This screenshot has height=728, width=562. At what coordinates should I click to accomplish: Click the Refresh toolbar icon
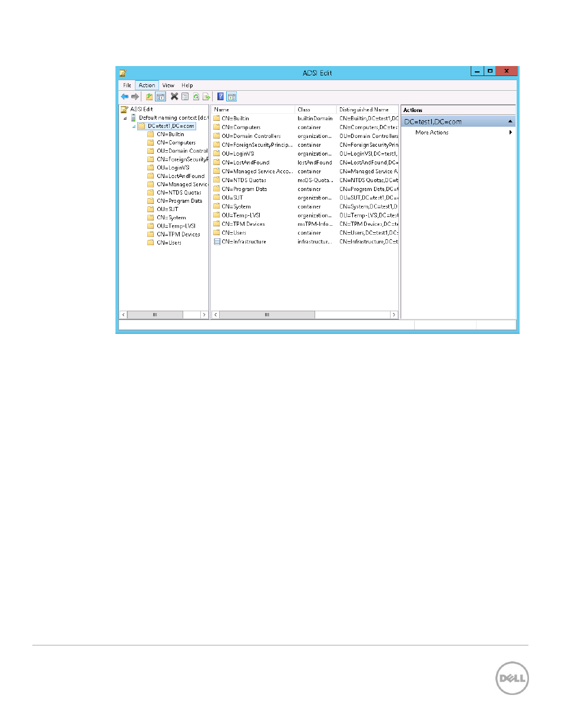click(196, 97)
